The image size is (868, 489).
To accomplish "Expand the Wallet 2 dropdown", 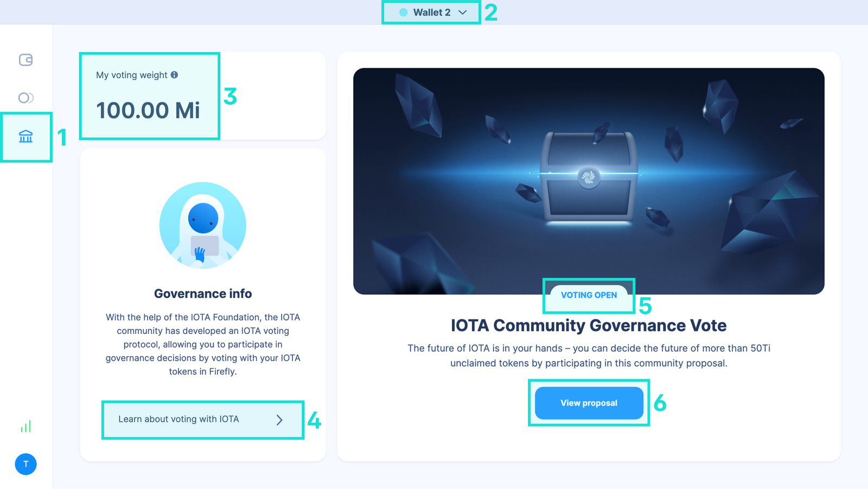I will coord(432,12).
